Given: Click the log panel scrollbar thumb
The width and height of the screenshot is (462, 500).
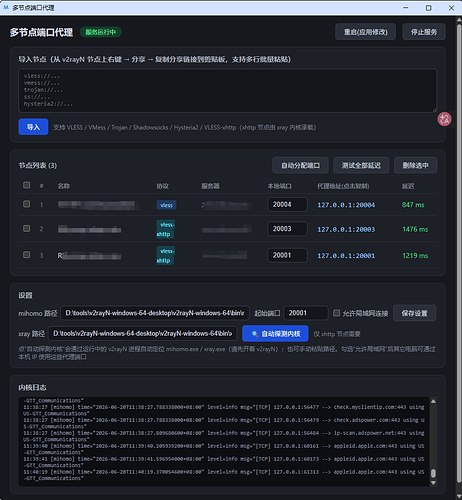Looking at the screenshot, I should (x=433, y=473).
